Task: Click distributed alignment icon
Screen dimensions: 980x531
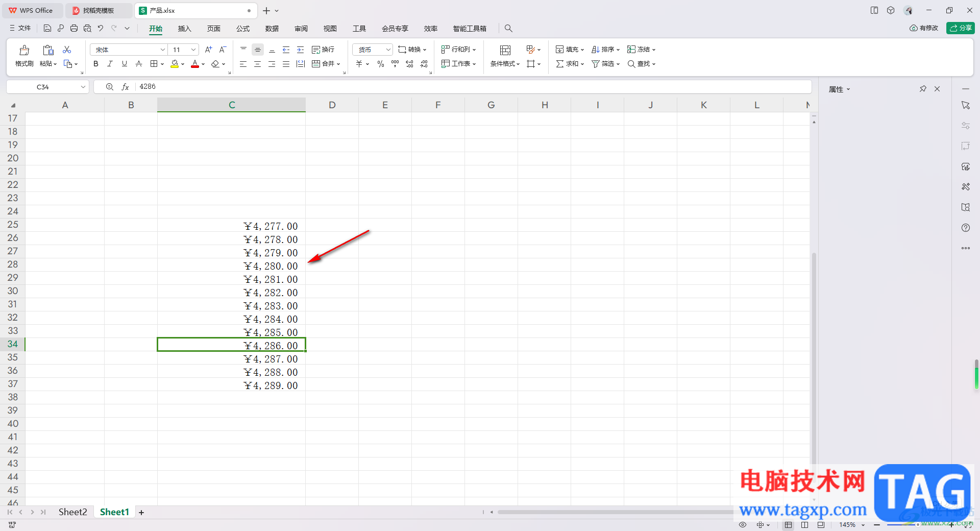Action: coord(301,64)
